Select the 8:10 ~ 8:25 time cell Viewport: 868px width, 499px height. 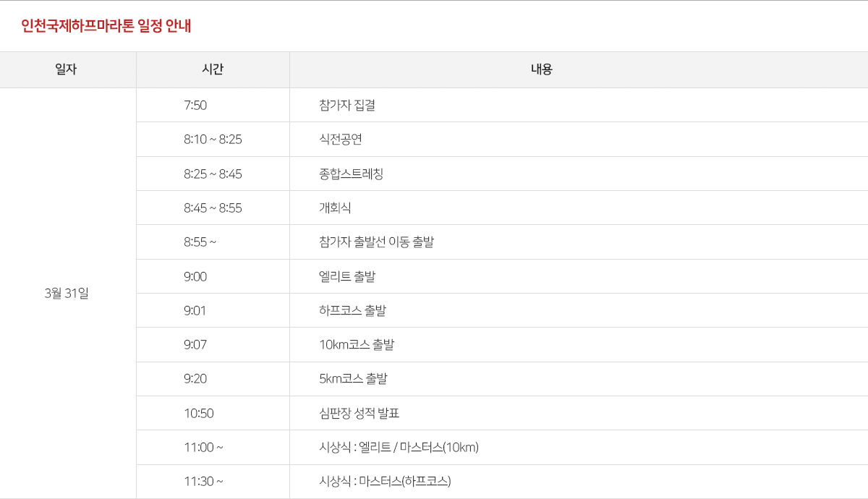pos(213,139)
